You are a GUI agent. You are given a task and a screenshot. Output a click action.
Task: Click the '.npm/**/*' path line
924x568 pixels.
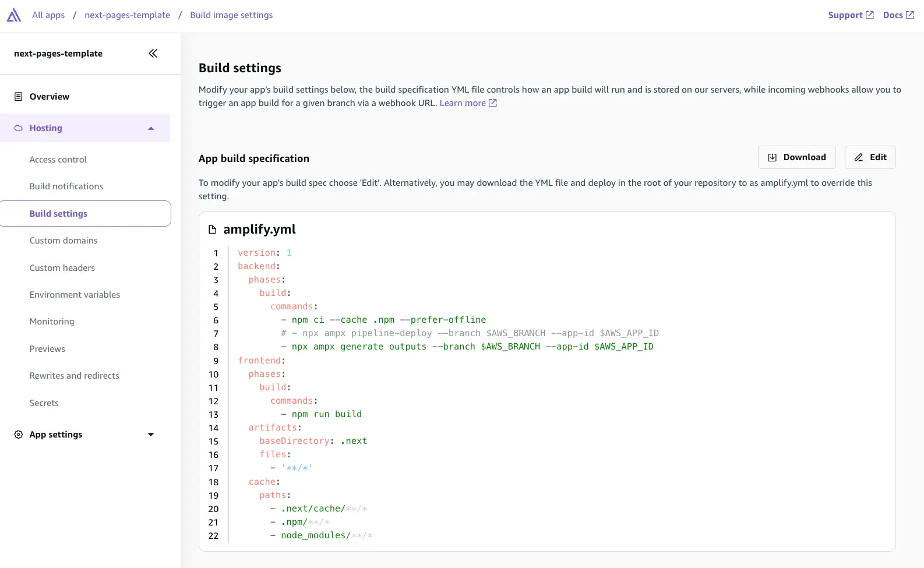click(x=300, y=522)
